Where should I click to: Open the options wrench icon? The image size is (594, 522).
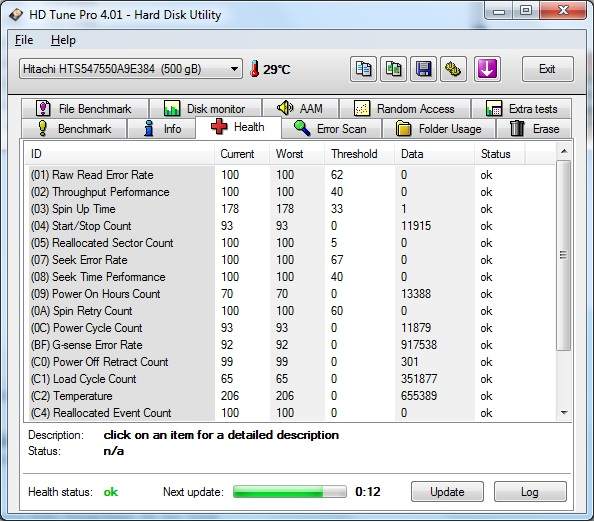(x=453, y=69)
